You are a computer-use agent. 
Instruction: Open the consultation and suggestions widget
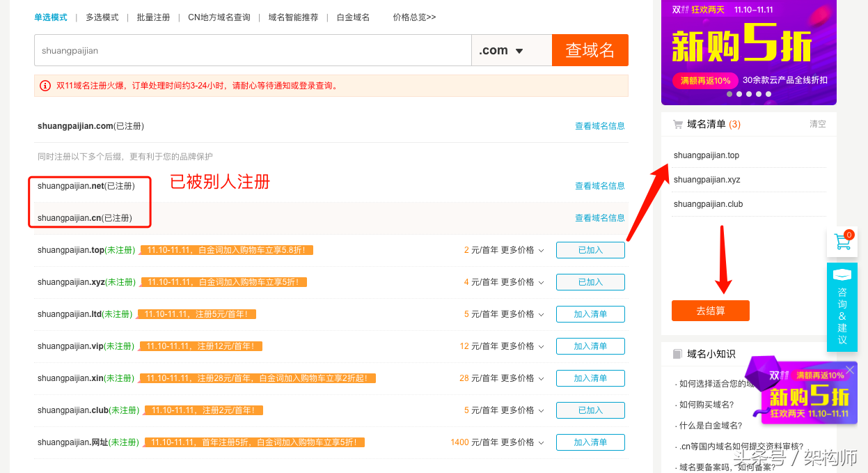tap(842, 307)
